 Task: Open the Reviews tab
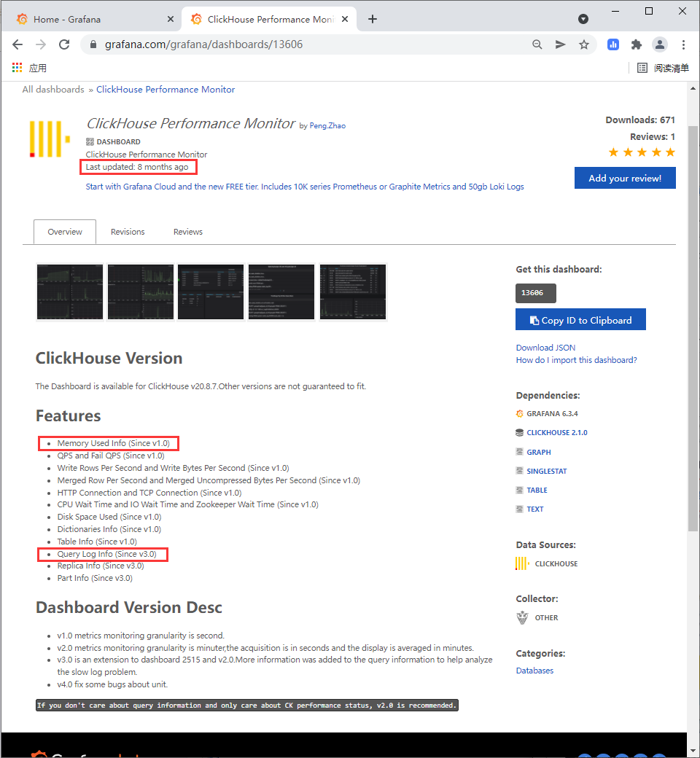[188, 232]
